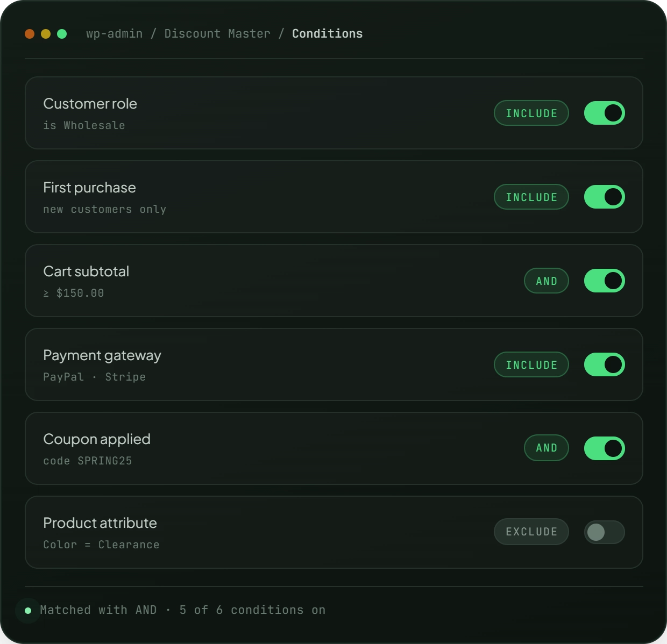Click the AND badge on Coupon applied
The height and width of the screenshot is (644, 667).
pos(547,448)
